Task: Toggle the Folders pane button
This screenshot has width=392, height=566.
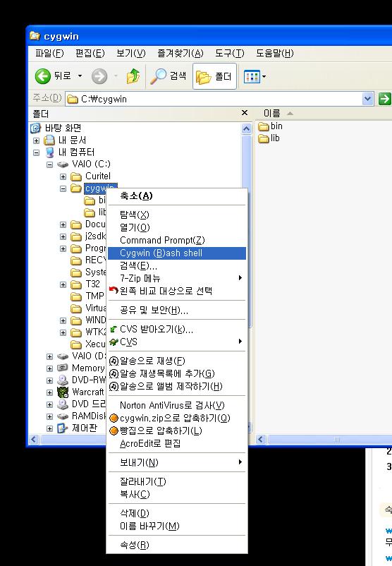Action: pyautogui.click(x=214, y=76)
